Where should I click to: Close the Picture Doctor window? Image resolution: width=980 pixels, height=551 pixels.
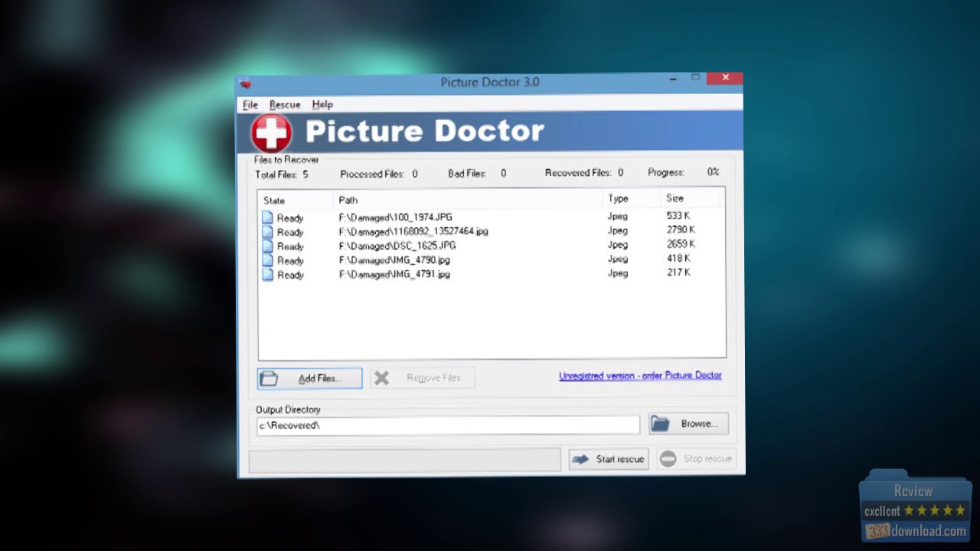pyautogui.click(x=724, y=77)
